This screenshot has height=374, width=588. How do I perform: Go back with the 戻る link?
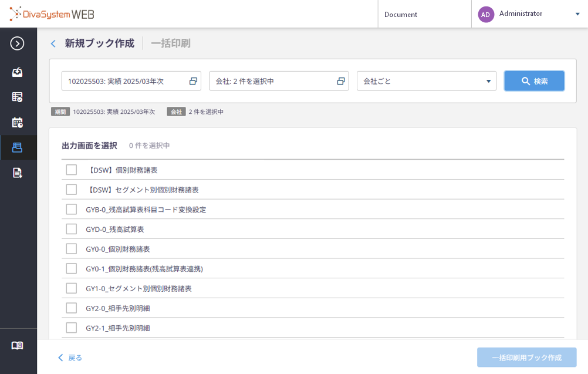click(x=70, y=358)
